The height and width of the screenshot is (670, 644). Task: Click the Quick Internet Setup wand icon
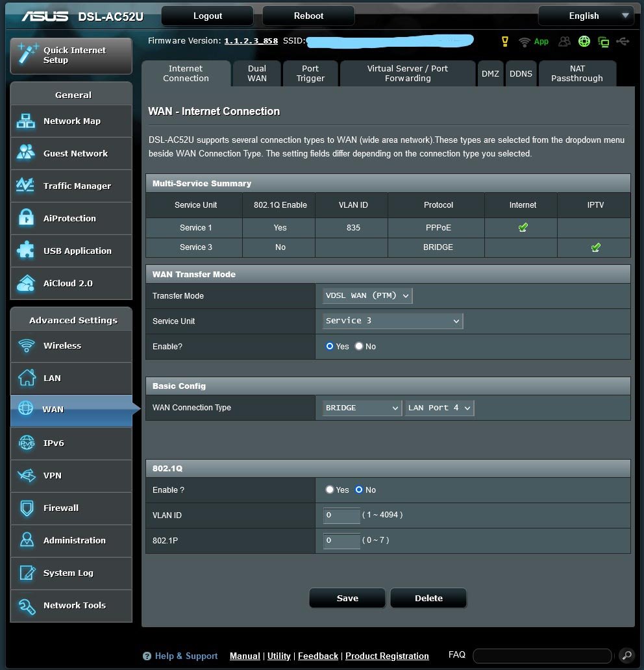point(28,55)
